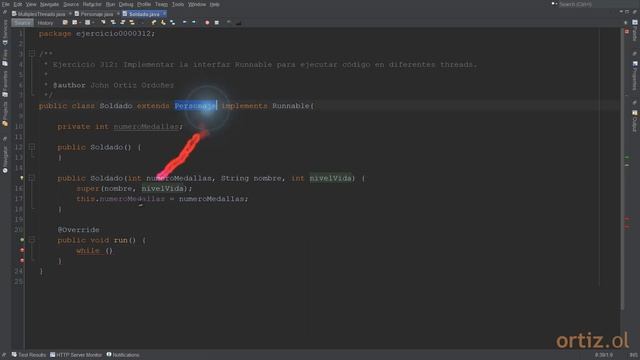640x360 pixels.
Task: Click the Toggle Bookmark icon
Action: (x=173, y=22)
